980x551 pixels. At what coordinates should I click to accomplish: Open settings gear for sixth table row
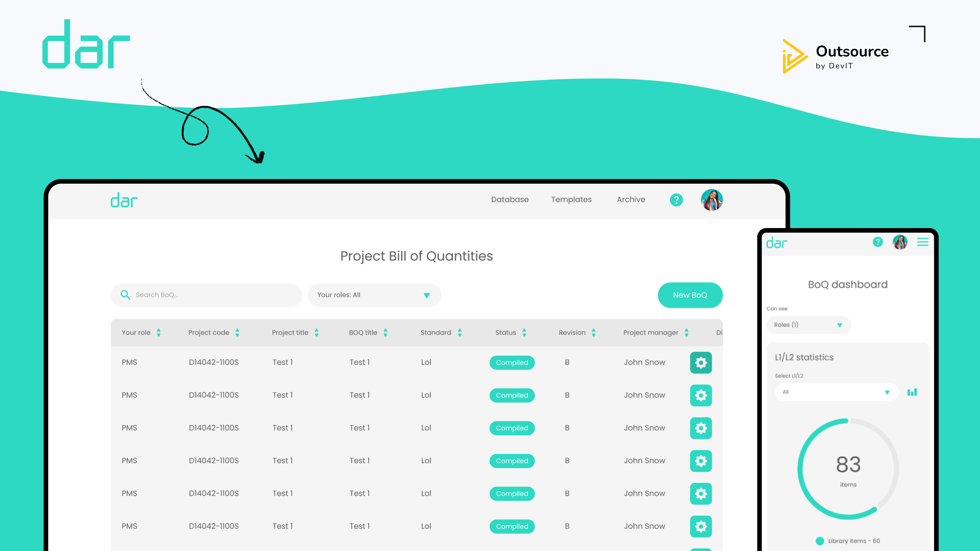[701, 526]
